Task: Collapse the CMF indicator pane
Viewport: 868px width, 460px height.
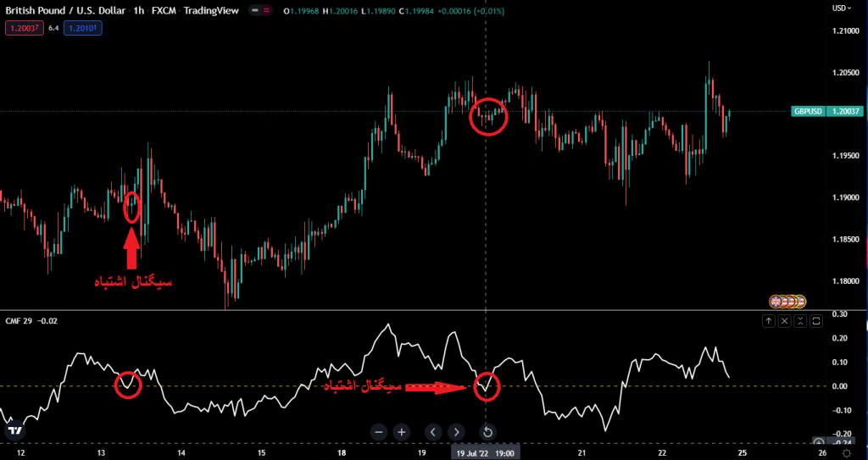Action: tap(801, 320)
